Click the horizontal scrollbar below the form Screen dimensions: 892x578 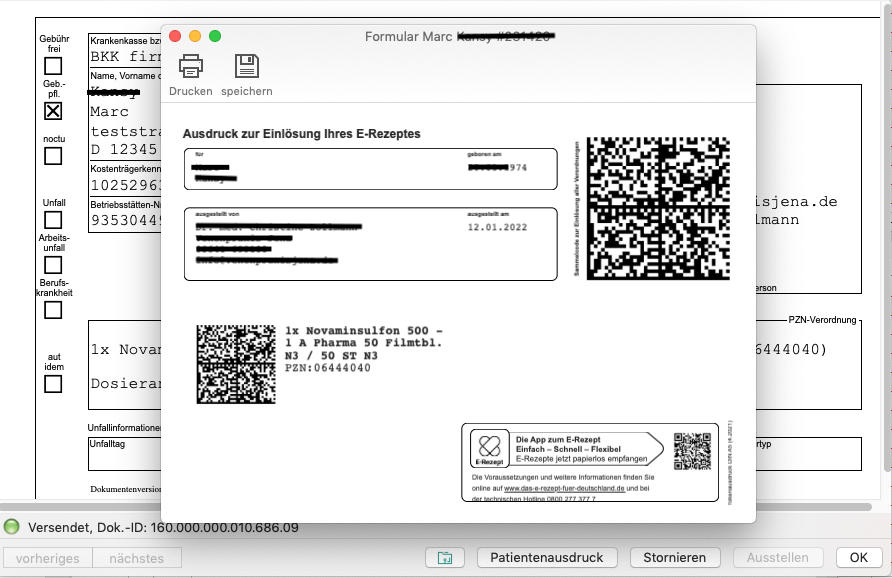436,507
